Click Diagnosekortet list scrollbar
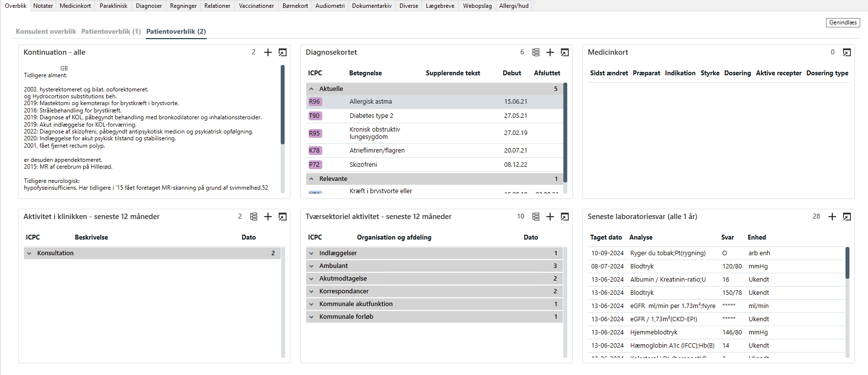 tap(565, 132)
